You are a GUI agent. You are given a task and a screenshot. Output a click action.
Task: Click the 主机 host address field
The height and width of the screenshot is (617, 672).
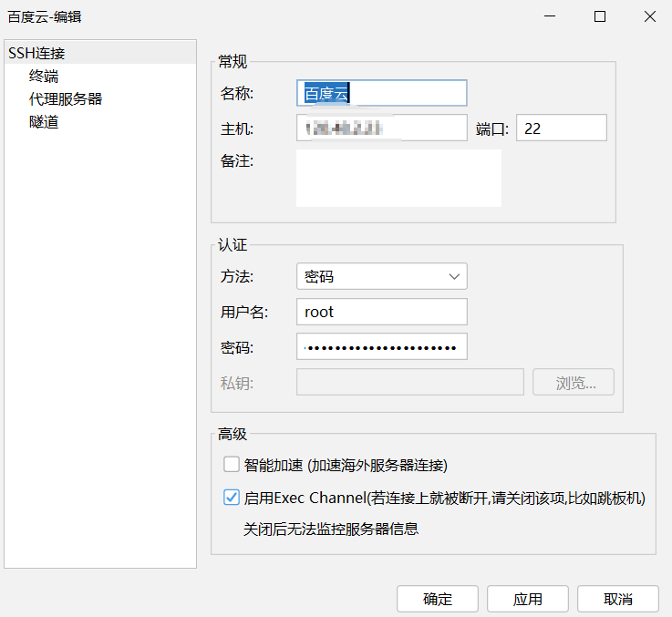point(381,128)
